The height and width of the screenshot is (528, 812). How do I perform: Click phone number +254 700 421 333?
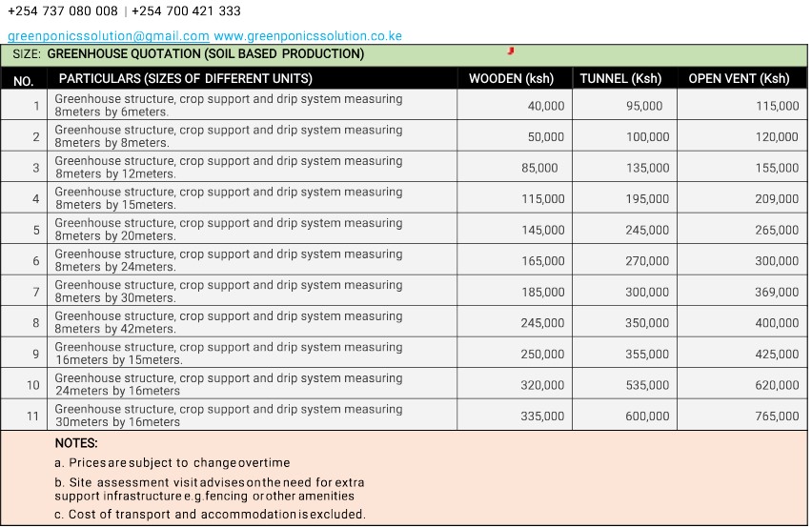pos(186,11)
